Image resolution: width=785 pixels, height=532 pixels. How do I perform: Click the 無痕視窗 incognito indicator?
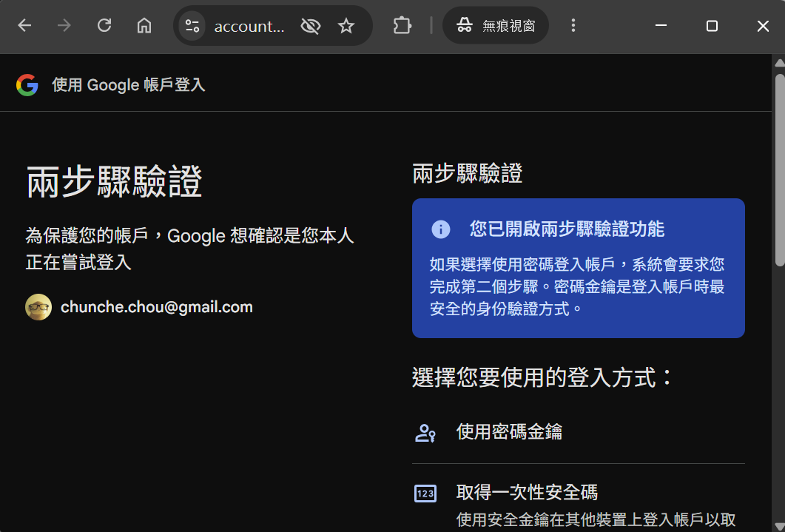pyautogui.click(x=496, y=25)
